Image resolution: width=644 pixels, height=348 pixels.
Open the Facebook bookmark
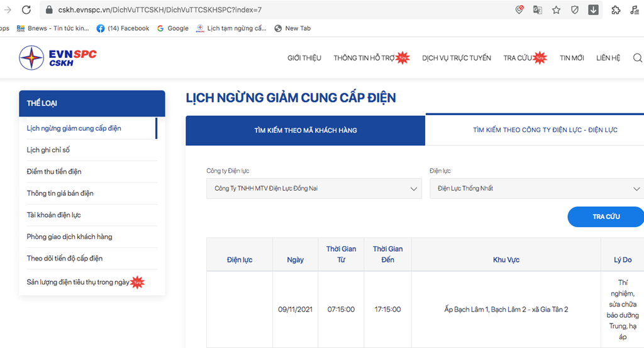pos(123,28)
